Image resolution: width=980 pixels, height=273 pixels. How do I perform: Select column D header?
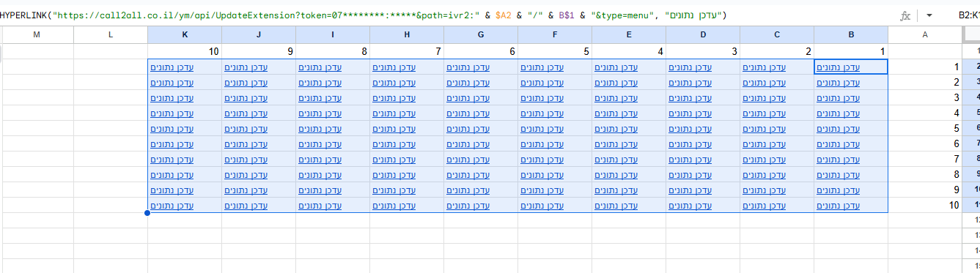(x=703, y=34)
